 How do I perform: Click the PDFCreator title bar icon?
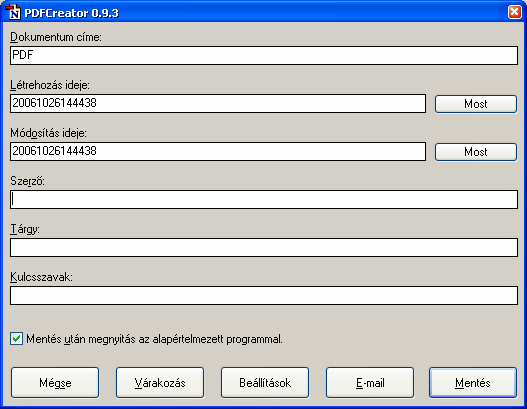click(x=14, y=12)
